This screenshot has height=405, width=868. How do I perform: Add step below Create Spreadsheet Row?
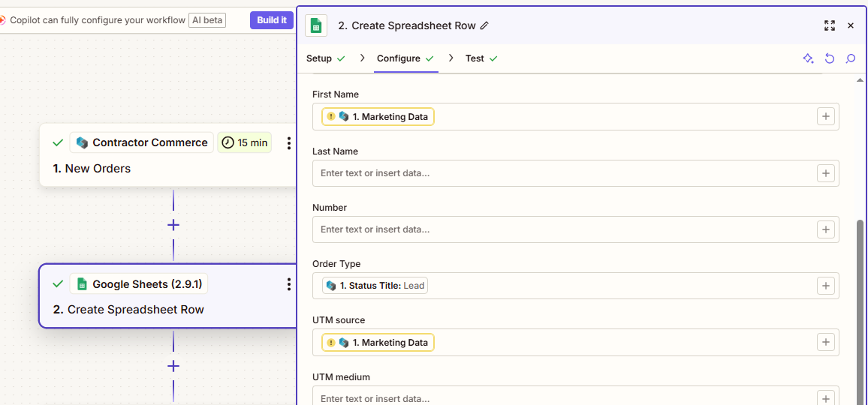point(173,366)
